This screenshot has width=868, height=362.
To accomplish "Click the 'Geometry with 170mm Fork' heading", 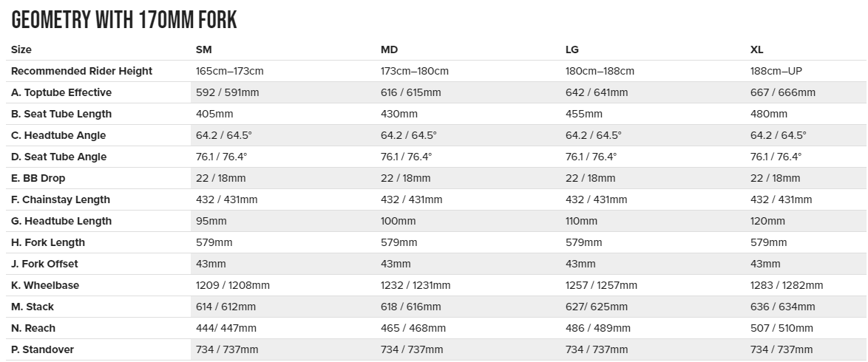I will 124,20.
